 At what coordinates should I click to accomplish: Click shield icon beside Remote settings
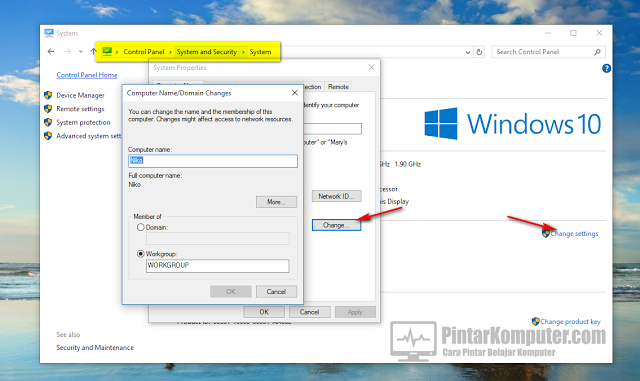[x=48, y=109]
